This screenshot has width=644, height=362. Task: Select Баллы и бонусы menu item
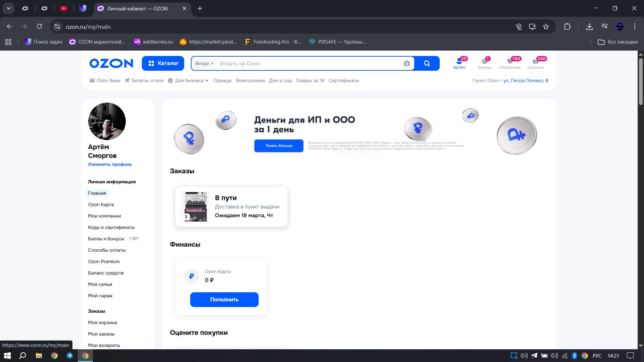[106, 239]
